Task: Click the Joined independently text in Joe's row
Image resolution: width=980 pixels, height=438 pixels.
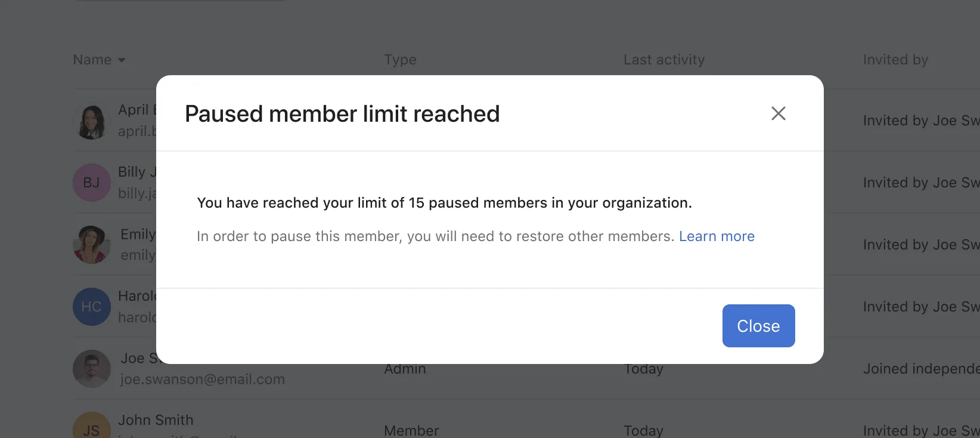Action: 921,369
